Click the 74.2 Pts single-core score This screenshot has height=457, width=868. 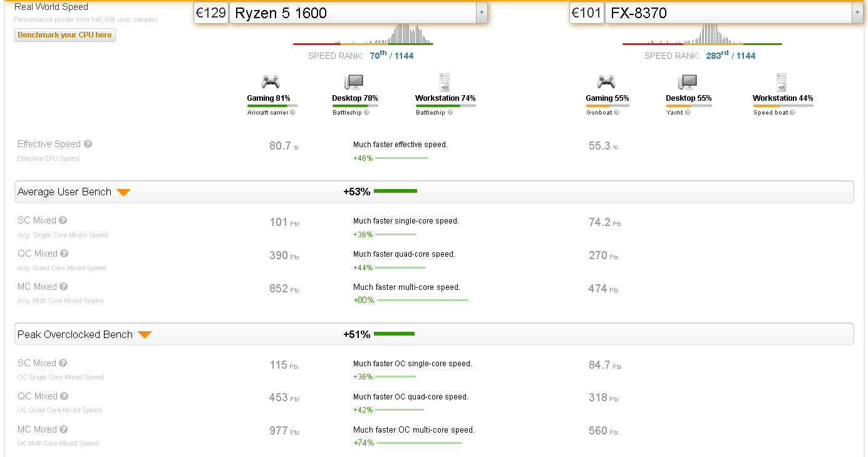click(605, 222)
